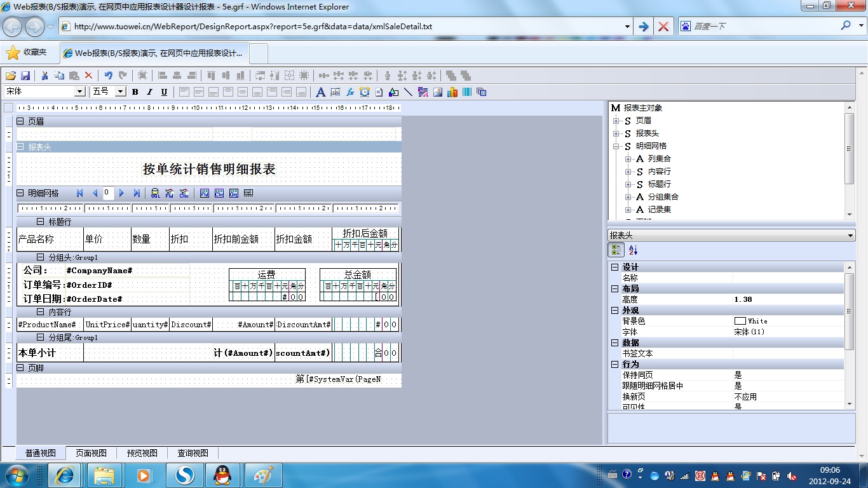Open the 报表头 object selector dropdown
The image size is (868, 488).
click(x=851, y=236)
